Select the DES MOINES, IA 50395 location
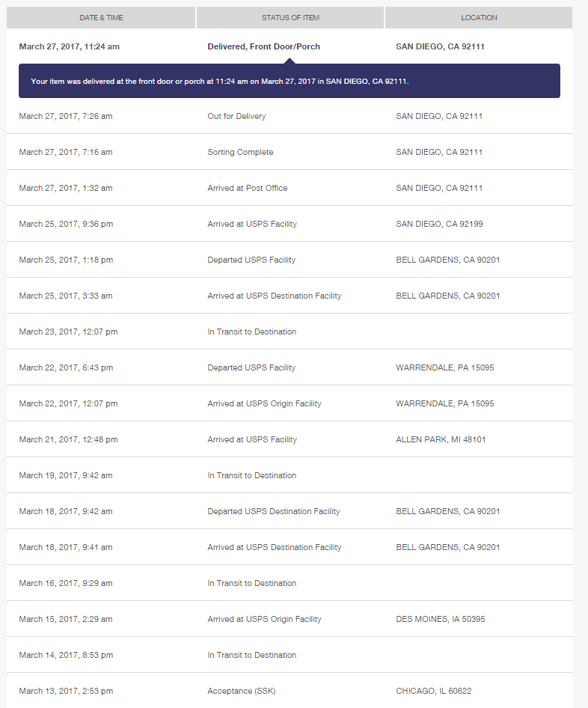This screenshot has width=588, height=708. click(x=441, y=619)
